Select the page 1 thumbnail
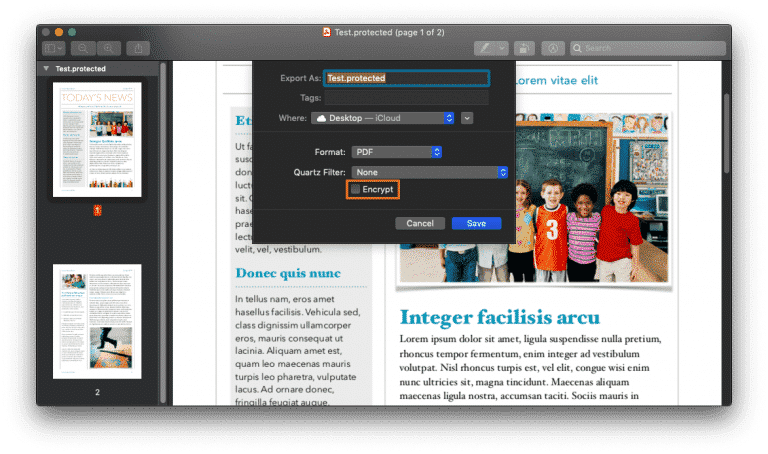 [97, 140]
